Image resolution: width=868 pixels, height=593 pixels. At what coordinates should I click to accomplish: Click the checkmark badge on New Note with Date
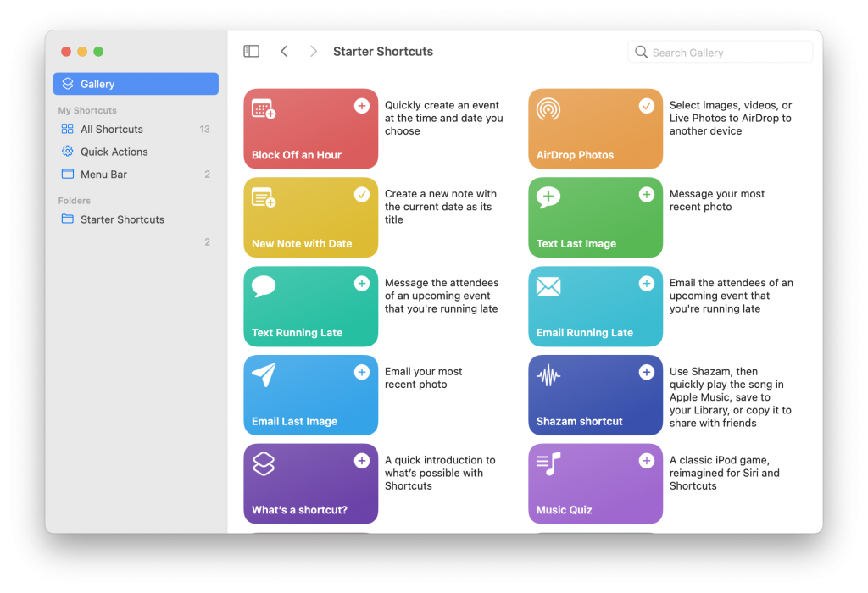[362, 194]
